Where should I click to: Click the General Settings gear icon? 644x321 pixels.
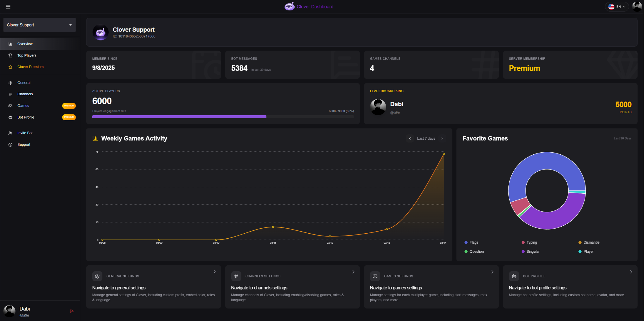97,276
